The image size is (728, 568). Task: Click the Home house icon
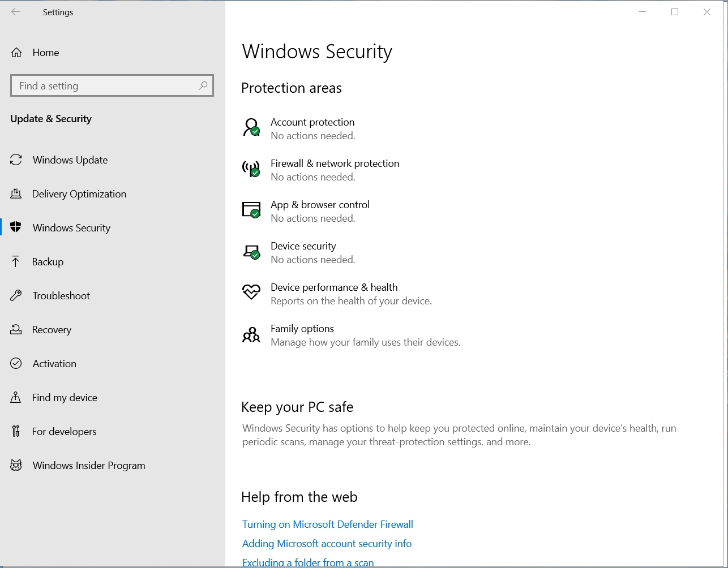click(x=16, y=53)
